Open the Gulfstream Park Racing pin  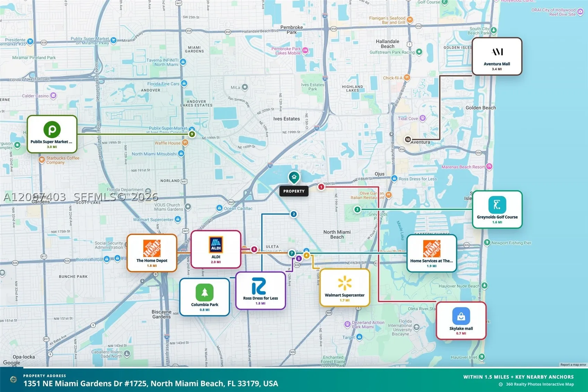pos(419,52)
